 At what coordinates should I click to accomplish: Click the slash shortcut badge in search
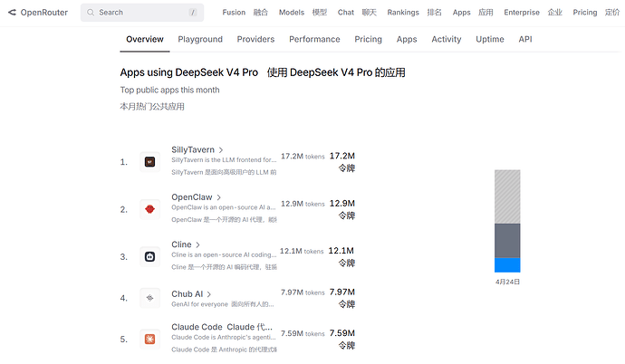(x=193, y=13)
